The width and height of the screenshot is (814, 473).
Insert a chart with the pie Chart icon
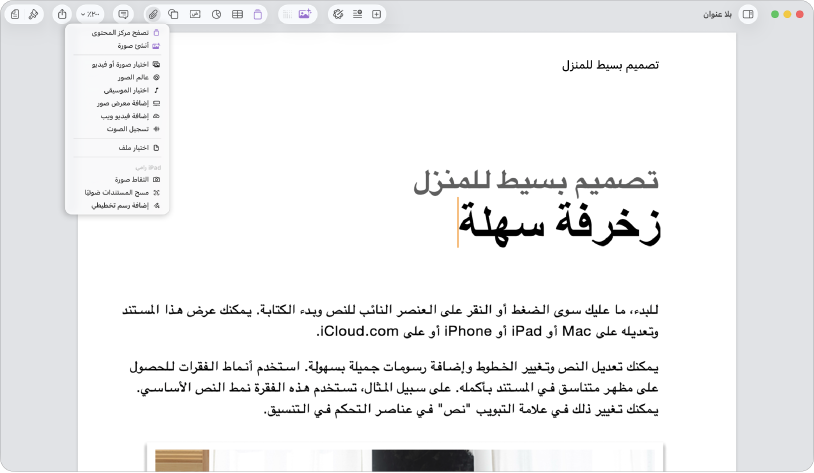click(x=216, y=15)
